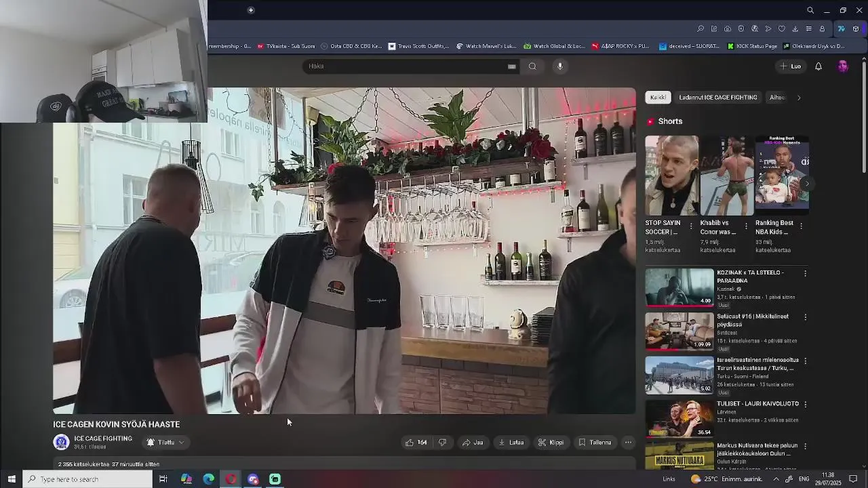The image size is (868, 488).
Task: Select the Kaikki filter chip
Action: (658, 98)
